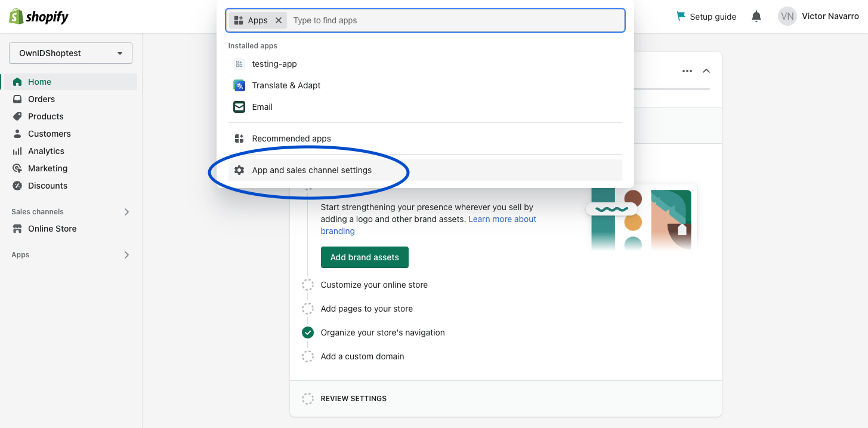
Task: Expand the Sales channels section
Action: point(126,211)
